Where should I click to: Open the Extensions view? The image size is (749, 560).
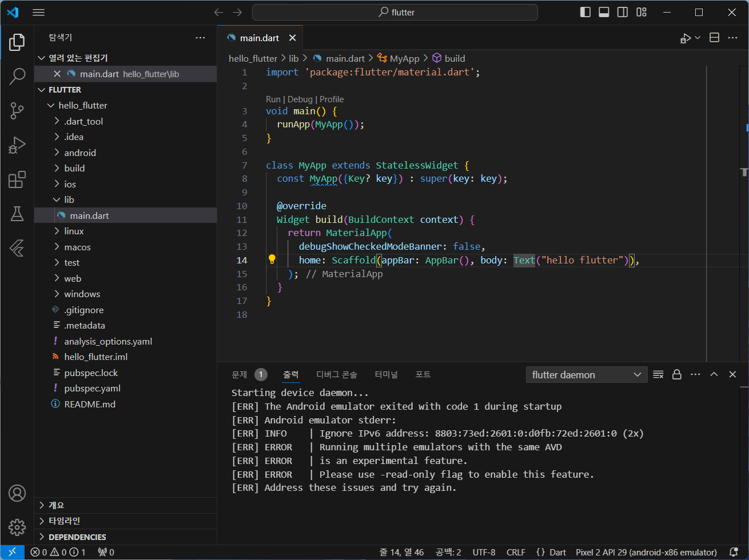(17, 179)
